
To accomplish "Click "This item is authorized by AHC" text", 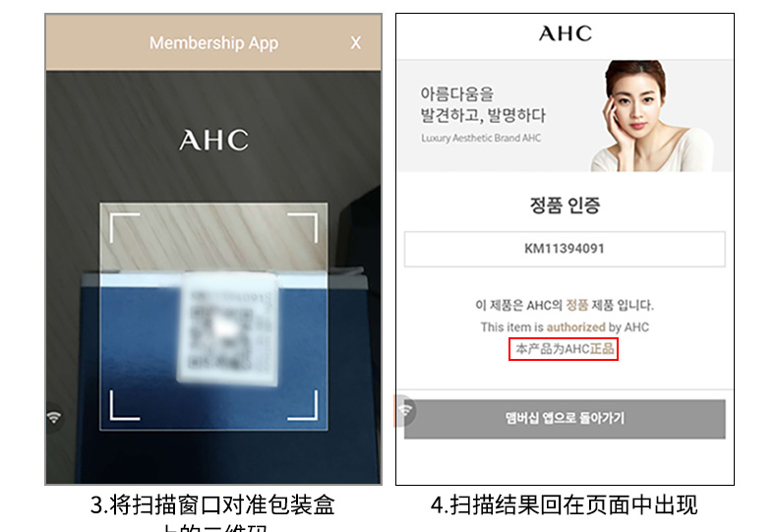I will (565, 326).
